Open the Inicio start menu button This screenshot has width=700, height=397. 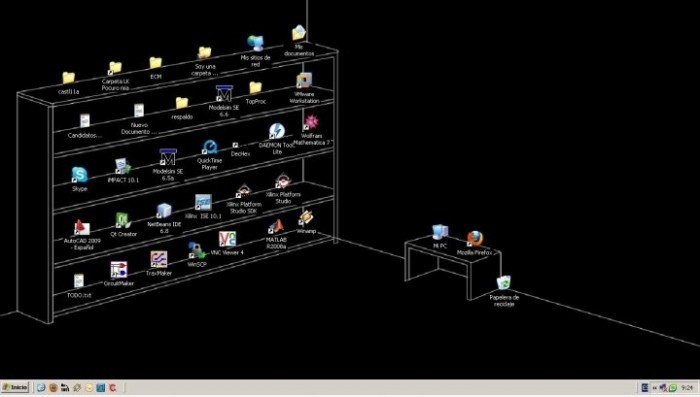(15, 388)
